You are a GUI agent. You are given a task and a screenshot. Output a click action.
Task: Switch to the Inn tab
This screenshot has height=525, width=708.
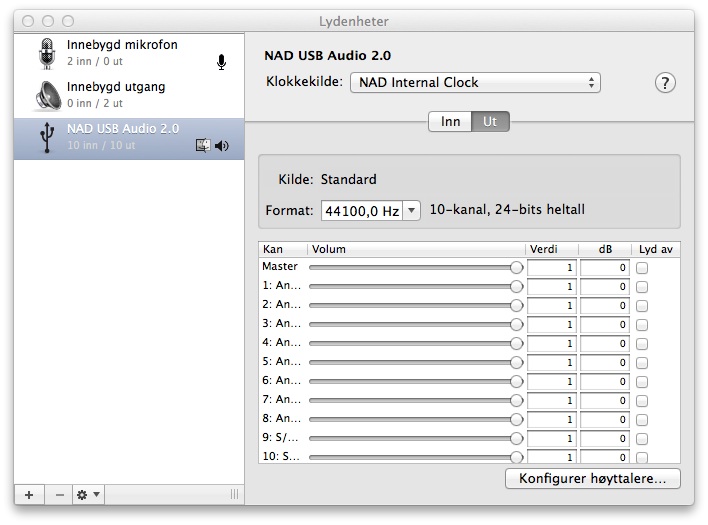coord(450,121)
